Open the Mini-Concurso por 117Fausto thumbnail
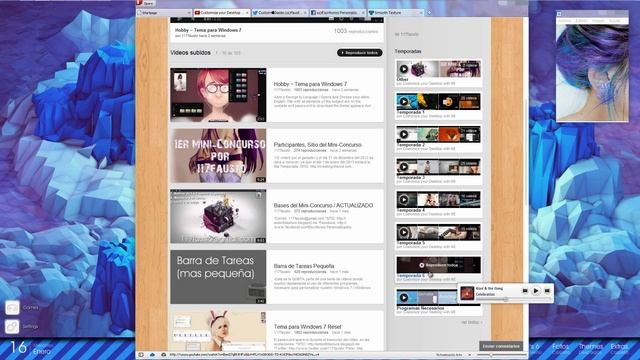This screenshot has height=360, width=640. [x=218, y=156]
